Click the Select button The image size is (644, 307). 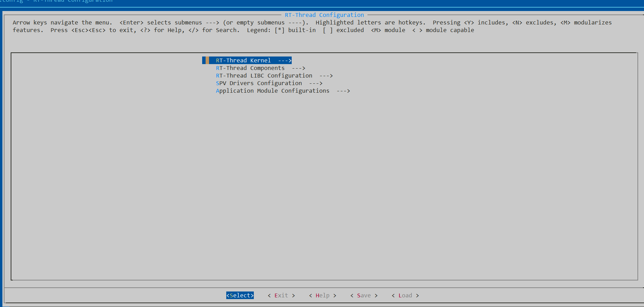pyautogui.click(x=240, y=295)
